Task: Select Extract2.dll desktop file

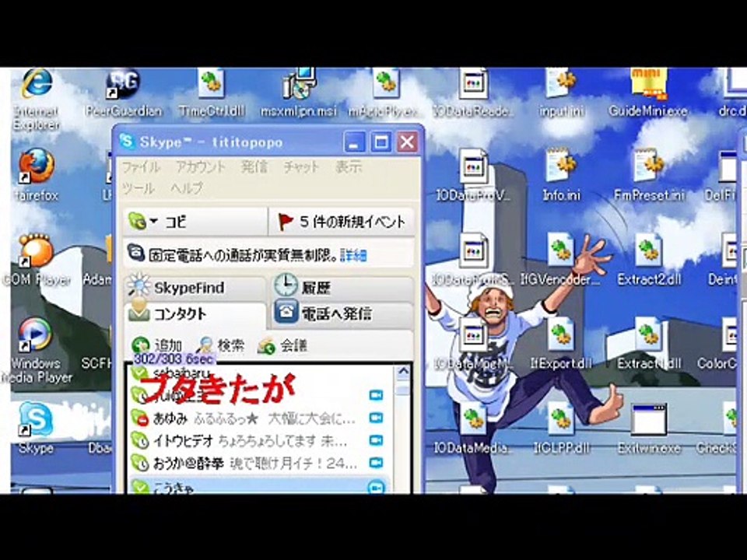Action: point(649,250)
